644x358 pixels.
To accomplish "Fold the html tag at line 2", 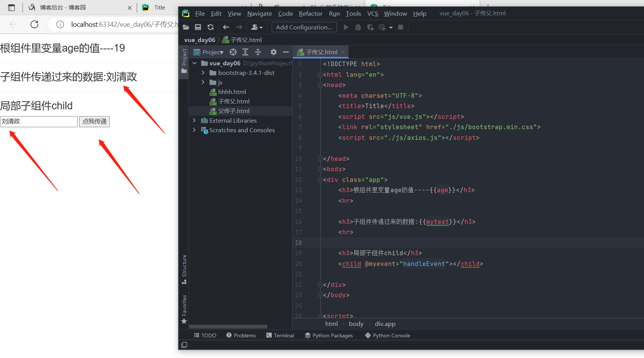I will [320, 75].
